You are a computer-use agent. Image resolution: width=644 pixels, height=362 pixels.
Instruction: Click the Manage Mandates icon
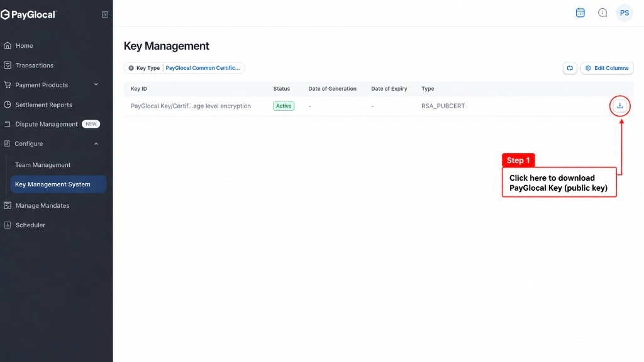pos(8,205)
